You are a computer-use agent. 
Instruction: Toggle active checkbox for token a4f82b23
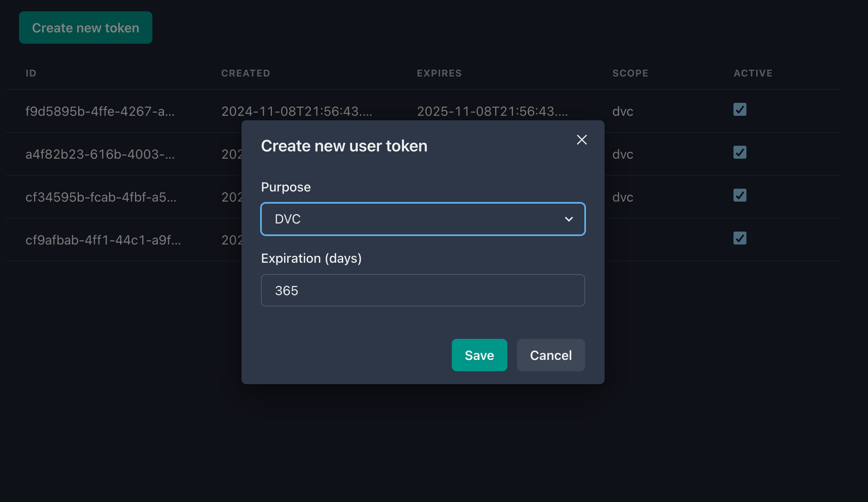pos(740,152)
